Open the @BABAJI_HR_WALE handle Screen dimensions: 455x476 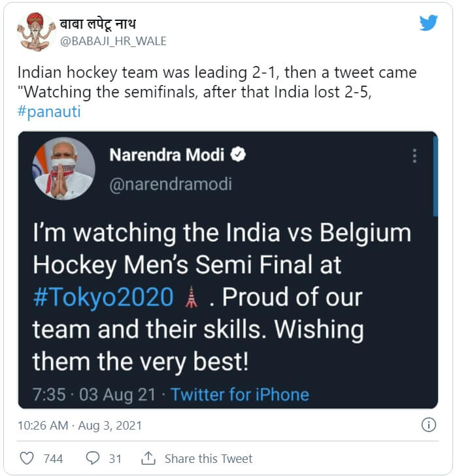[113, 41]
